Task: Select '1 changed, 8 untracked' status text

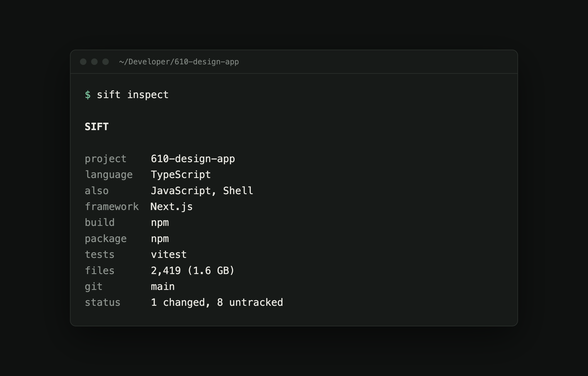Action: tap(217, 303)
